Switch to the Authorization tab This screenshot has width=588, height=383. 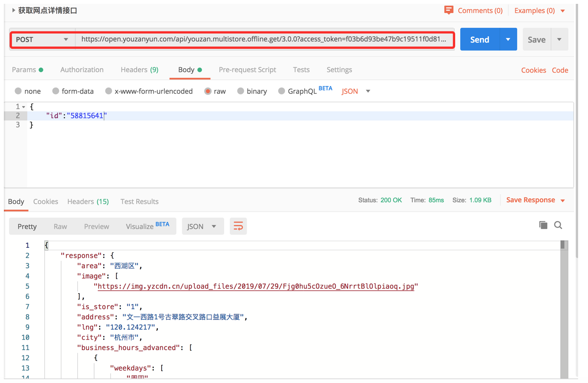[x=82, y=70]
